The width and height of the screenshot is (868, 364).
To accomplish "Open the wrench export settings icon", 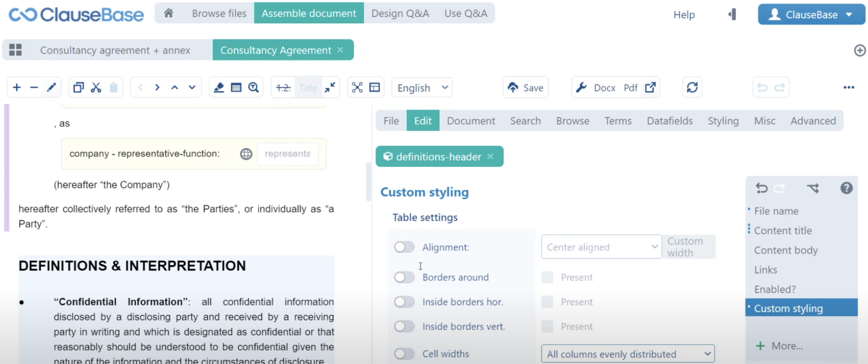I will coord(581,88).
